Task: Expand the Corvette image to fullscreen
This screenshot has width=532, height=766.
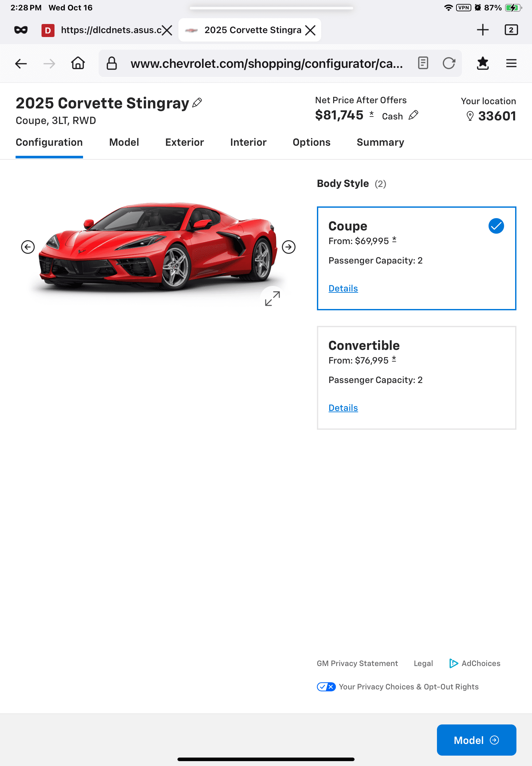Action: coord(272,299)
